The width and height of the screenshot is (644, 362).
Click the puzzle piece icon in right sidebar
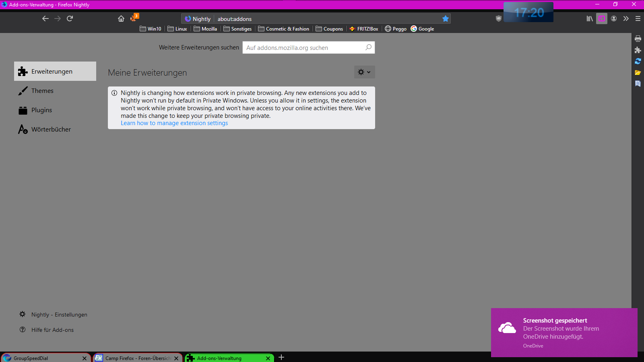tap(638, 50)
